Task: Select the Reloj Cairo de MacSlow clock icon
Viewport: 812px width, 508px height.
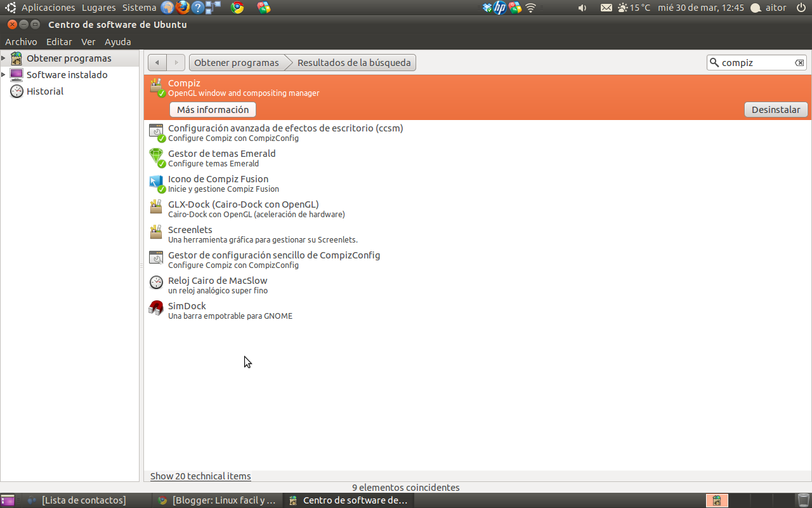Action: pyautogui.click(x=156, y=283)
